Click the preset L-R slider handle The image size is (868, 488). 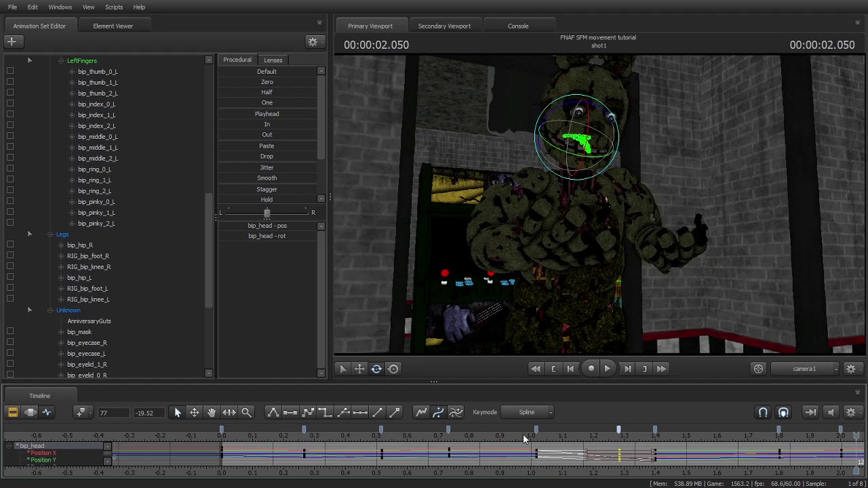click(267, 213)
